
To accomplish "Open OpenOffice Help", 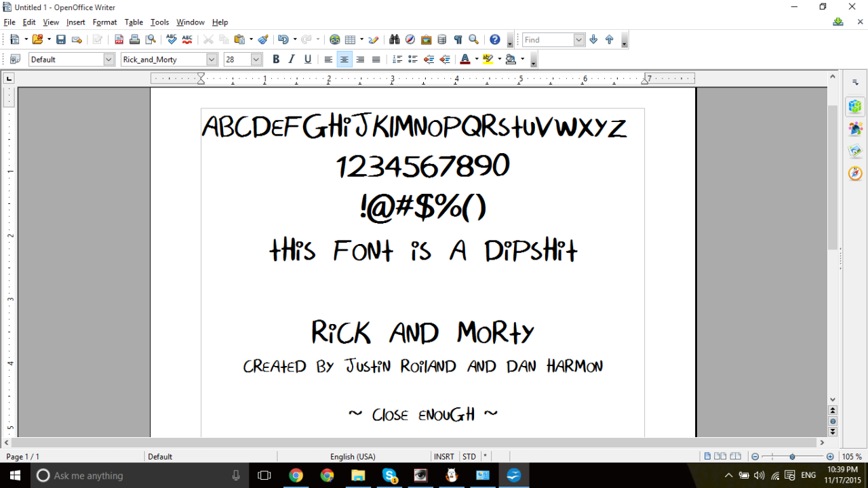I will point(495,40).
